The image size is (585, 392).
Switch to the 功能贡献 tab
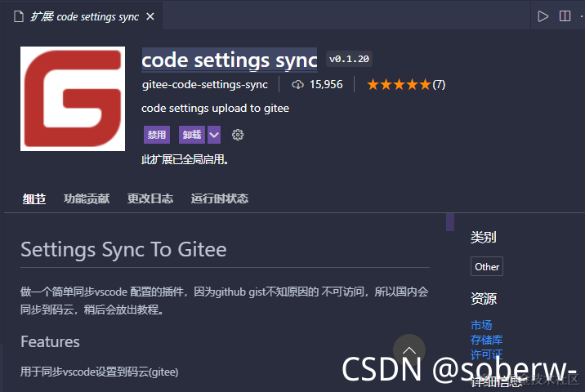point(87,198)
